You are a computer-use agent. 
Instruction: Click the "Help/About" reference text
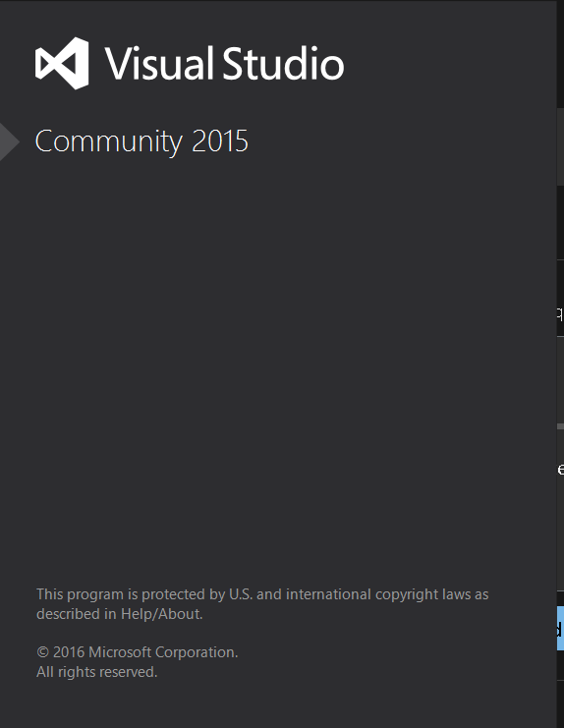click(x=161, y=614)
